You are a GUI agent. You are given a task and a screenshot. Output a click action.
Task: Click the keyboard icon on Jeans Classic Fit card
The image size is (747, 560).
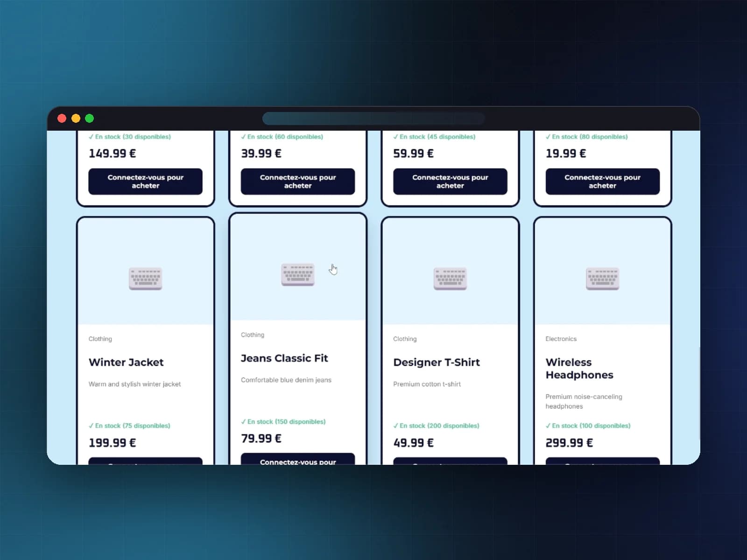point(298,274)
